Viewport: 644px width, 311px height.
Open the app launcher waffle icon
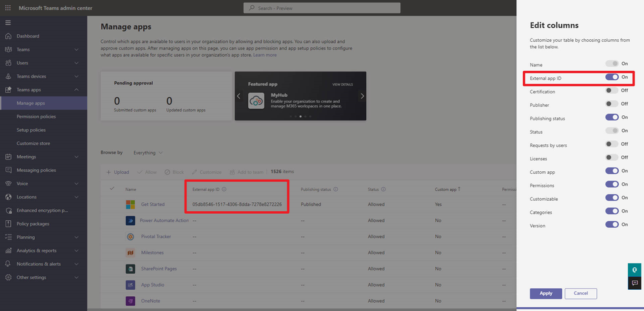click(x=8, y=8)
